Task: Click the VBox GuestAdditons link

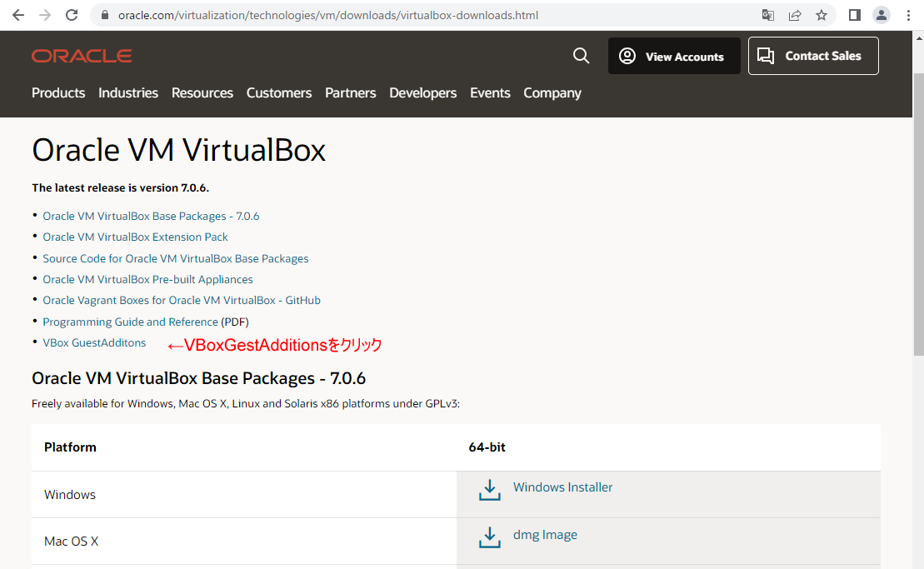Action: tap(94, 342)
